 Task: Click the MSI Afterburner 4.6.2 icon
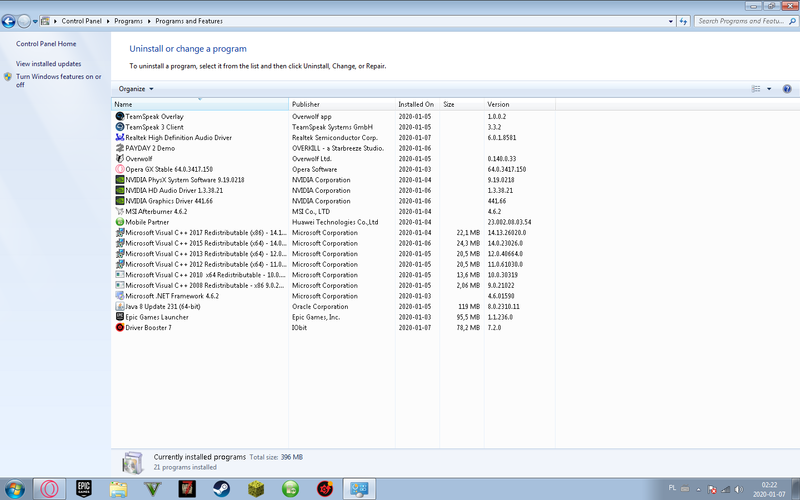pyautogui.click(x=120, y=211)
